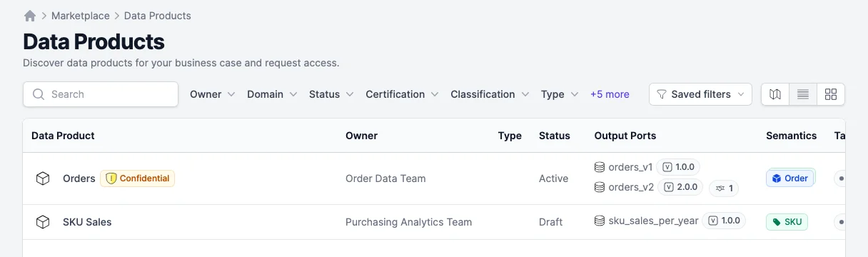This screenshot has width=868, height=257.
Task: Click the Confidential classification badge
Action: pyautogui.click(x=138, y=178)
